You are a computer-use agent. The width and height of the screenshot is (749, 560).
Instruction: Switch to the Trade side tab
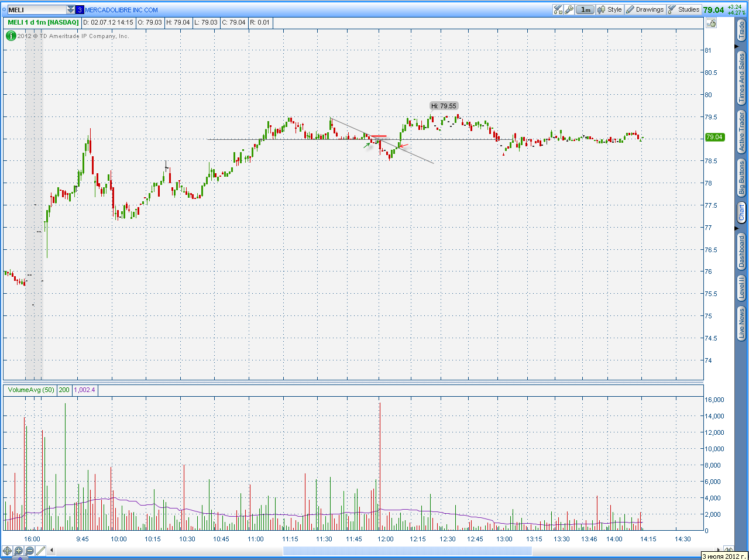tap(741, 31)
